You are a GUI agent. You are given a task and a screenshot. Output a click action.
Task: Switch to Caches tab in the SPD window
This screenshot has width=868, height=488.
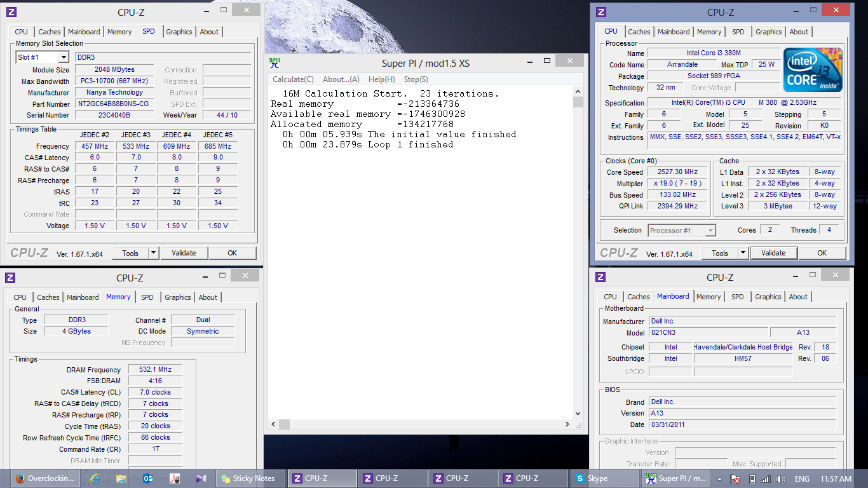[x=49, y=32]
